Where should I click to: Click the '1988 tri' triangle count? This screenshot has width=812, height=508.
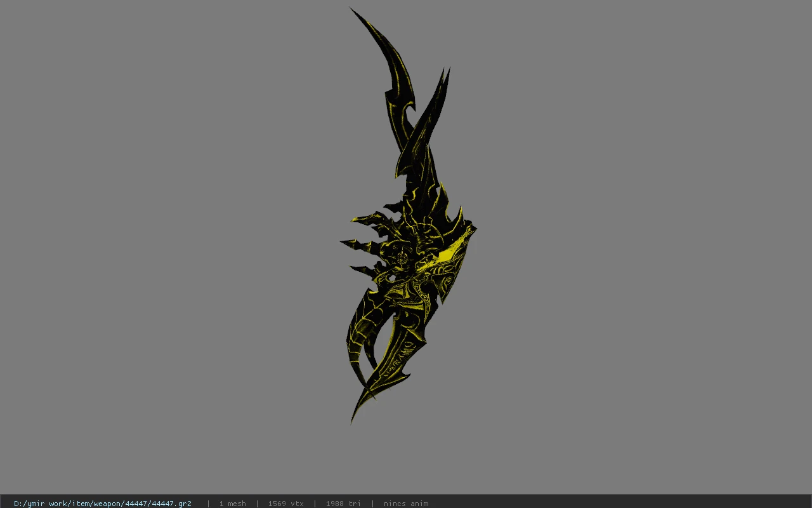pos(344,504)
